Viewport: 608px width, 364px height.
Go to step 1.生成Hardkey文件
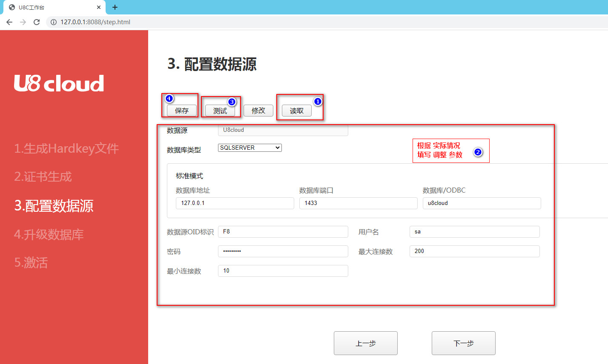pos(66,148)
